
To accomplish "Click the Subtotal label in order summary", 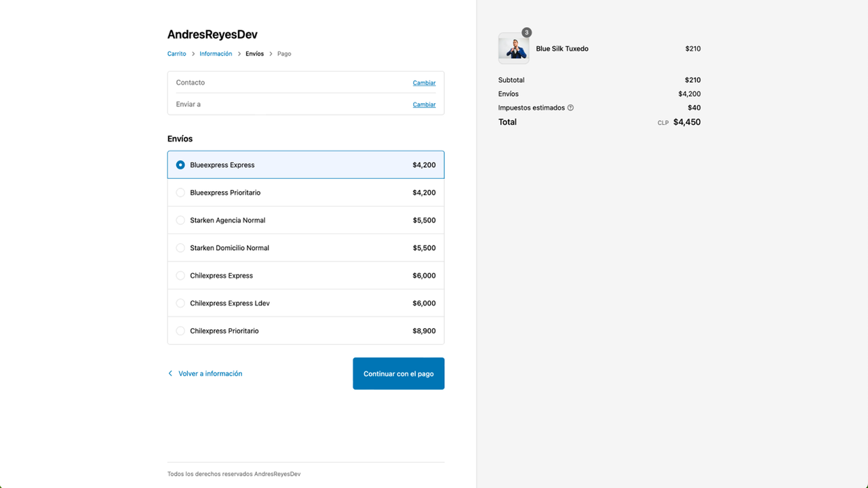I will pyautogui.click(x=511, y=80).
